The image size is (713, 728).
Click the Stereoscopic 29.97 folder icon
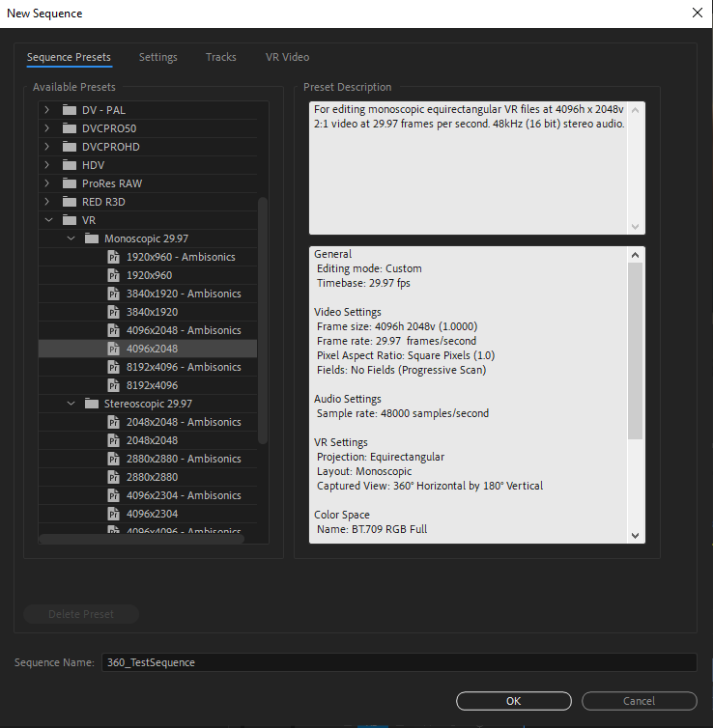(92, 404)
